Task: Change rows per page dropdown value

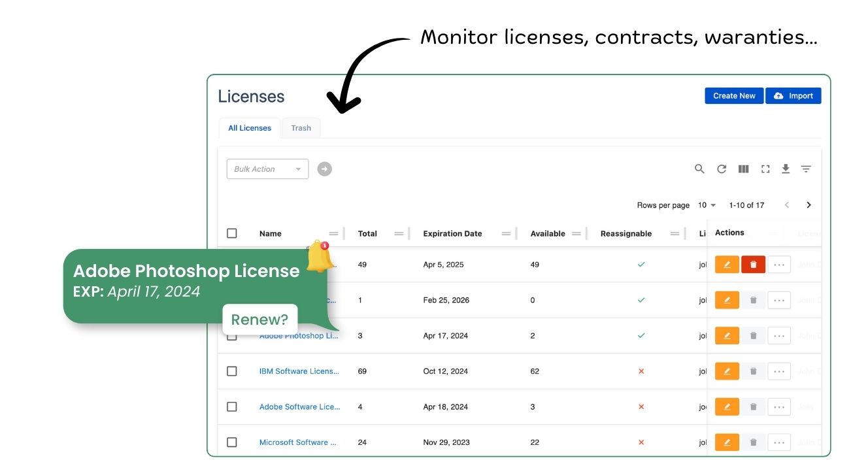Action: point(707,205)
